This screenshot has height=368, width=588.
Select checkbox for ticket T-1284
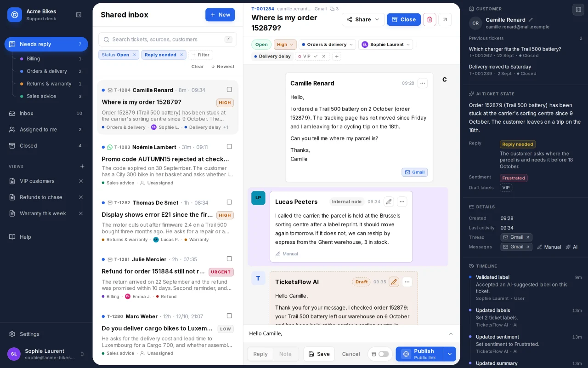pyautogui.click(x=229, y=89)
